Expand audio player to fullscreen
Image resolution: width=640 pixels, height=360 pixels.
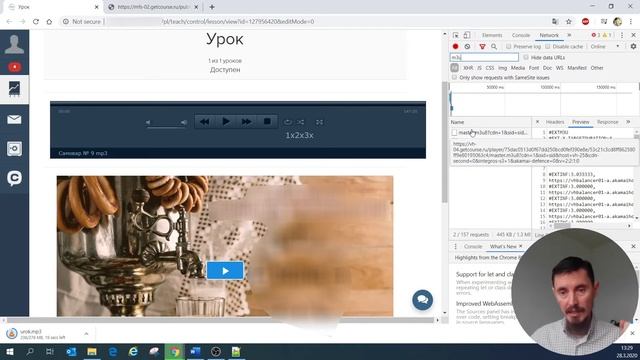pyautogui.click(x=319, y=122)
